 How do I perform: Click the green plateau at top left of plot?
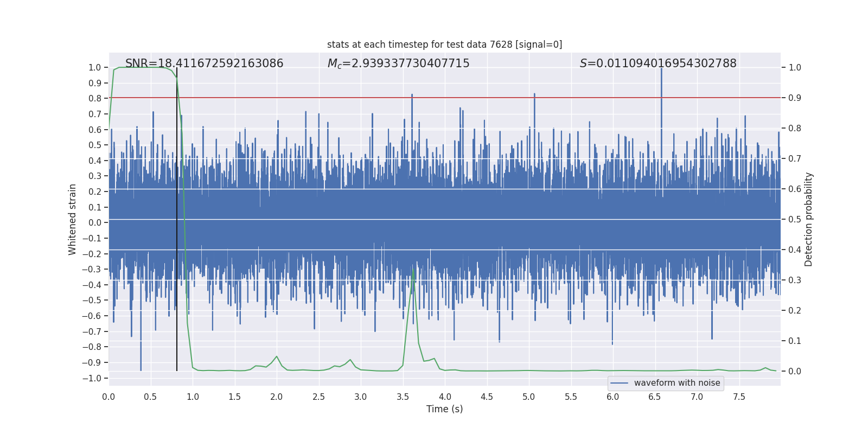141,67
